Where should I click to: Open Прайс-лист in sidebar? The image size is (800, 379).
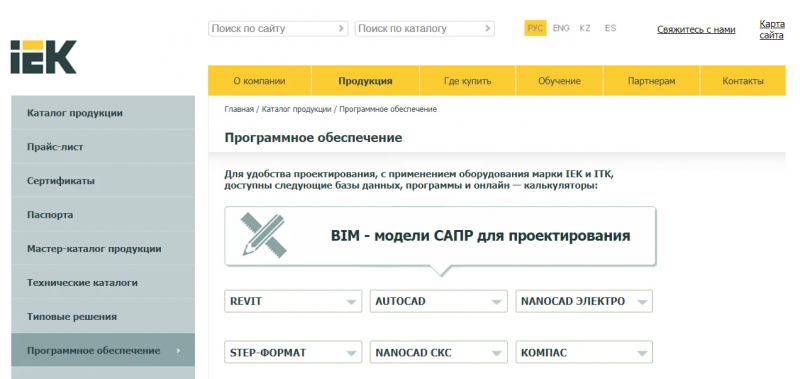pyautogui.click(x=103, y=147)
